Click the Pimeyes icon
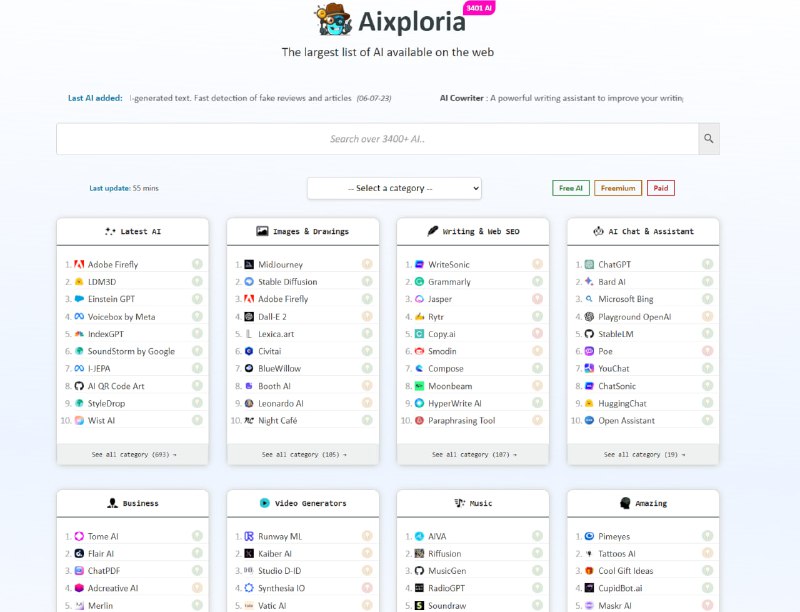The image size is (800, 612). 589,536
